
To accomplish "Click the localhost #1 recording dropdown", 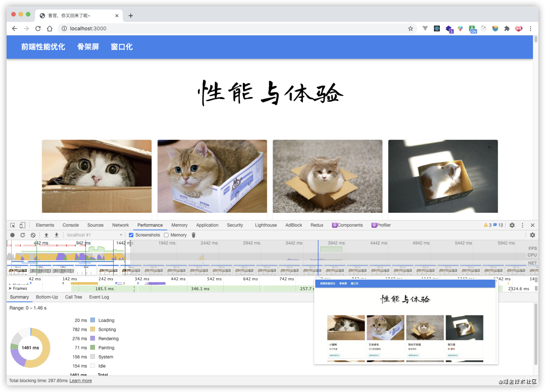I will 91,235.
